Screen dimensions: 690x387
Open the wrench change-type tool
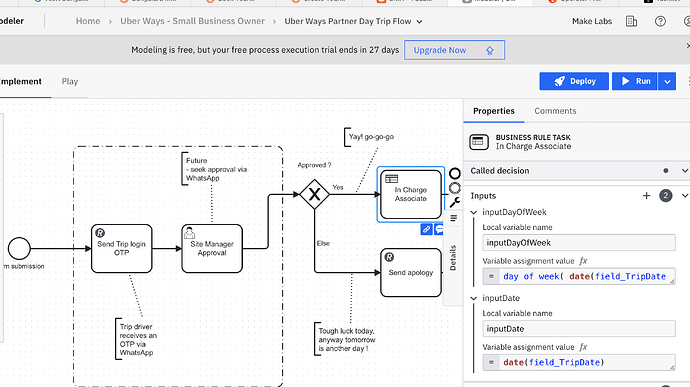pos(455,202)
